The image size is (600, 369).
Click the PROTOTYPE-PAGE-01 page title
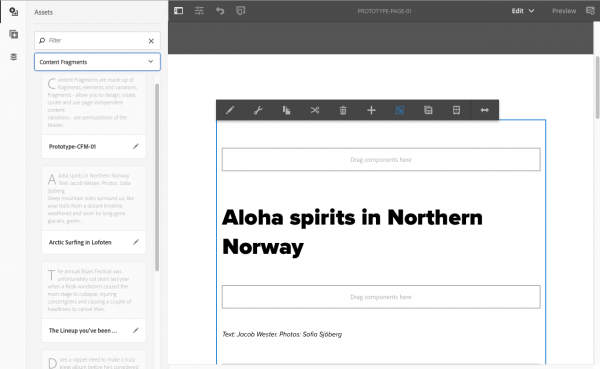tap(384, 11)
